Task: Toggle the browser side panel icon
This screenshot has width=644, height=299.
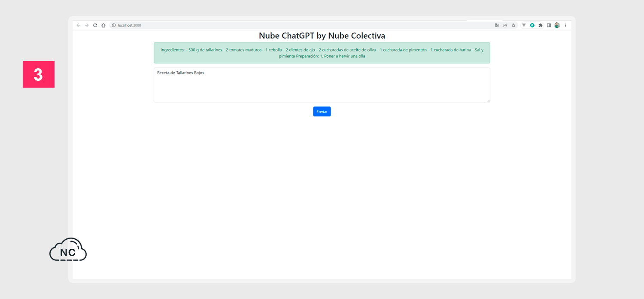Action: 549,25
